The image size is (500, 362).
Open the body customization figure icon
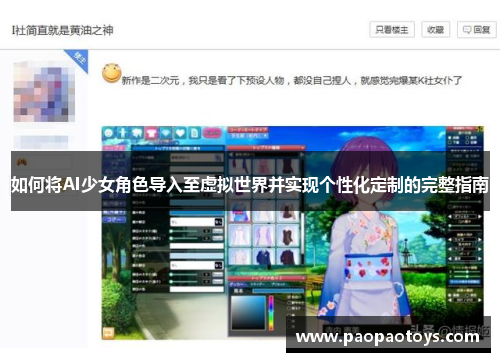(x=123, y=133)
